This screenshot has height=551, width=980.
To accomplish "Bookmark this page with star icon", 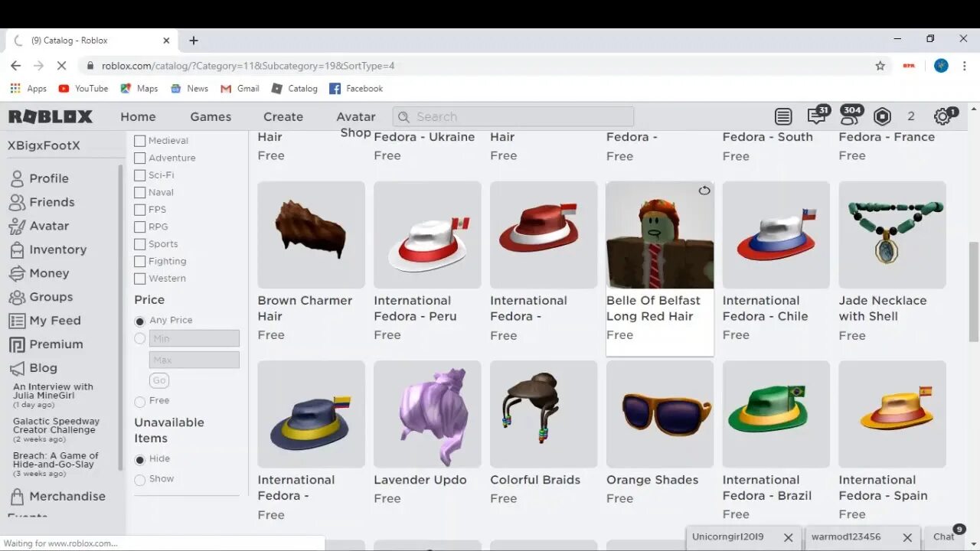I will pos(880,66).
